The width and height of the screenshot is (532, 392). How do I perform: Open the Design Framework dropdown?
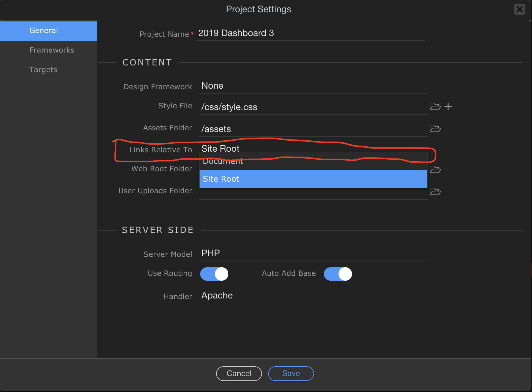[x=313, y=86]
